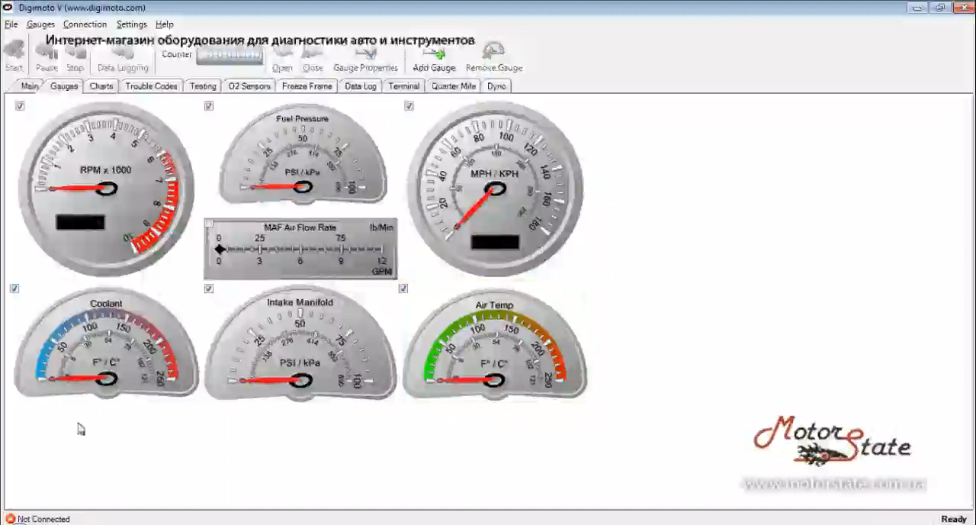Screen dimensions: 976x525
Task: Toggle the Air Temp gauge checkbox
Action: [x=403, y=288]
